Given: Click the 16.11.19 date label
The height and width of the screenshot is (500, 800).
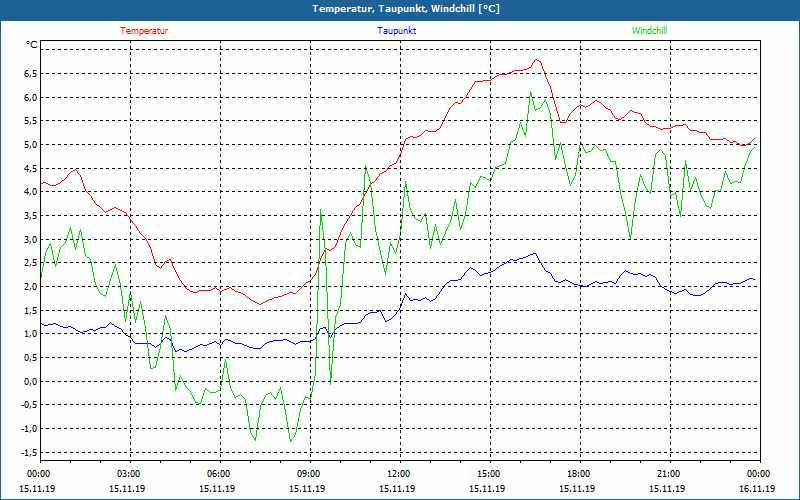Looking at the screenshot, I should tap(757, 488).
